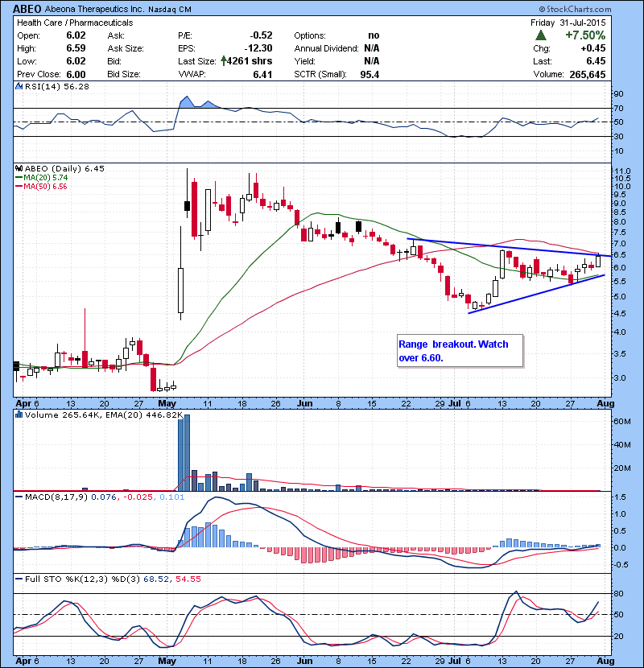Viewport: 644px width, 668px height.
Task: Click the 29 Jul 6 label under the price chart
Action: click(x=452, y=403)
